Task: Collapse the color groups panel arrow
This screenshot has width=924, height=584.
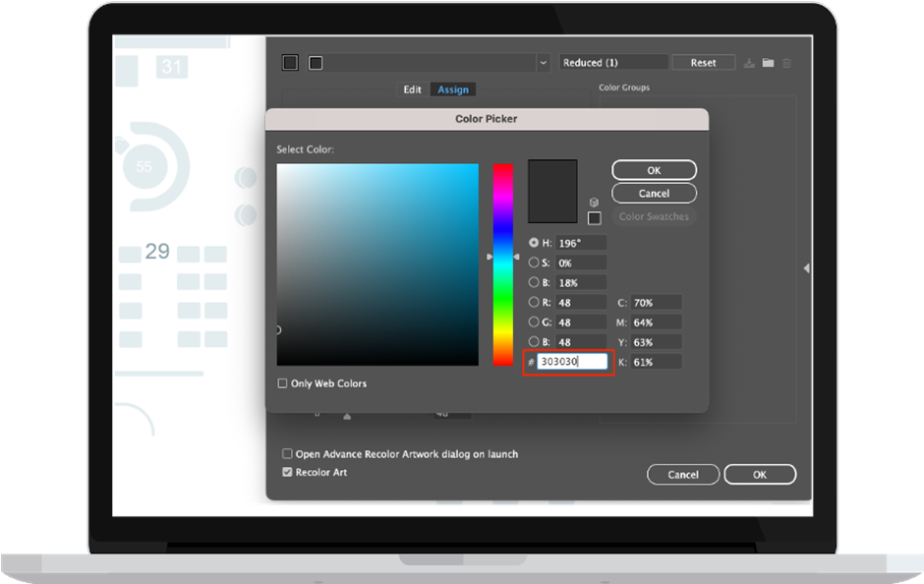Action: (x=806, y=268)
